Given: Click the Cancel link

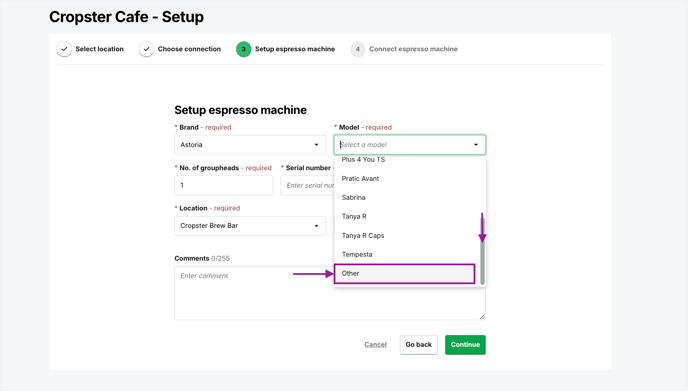Looking at the screenshot, I should [x=375, y=344].
